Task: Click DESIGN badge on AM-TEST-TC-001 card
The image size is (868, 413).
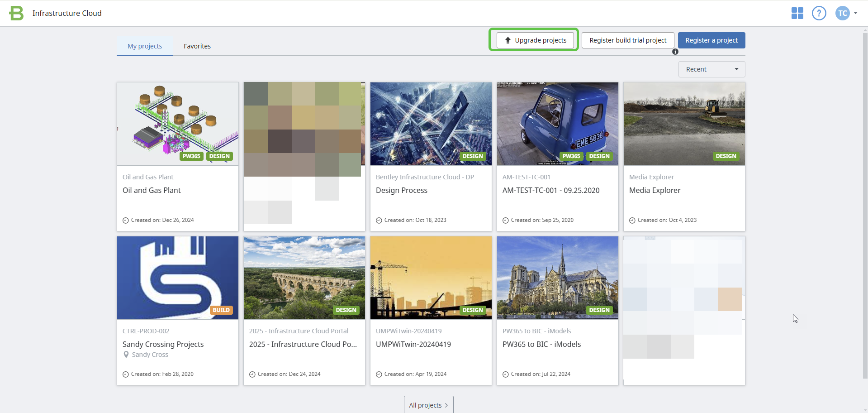Action: (599, 156)
